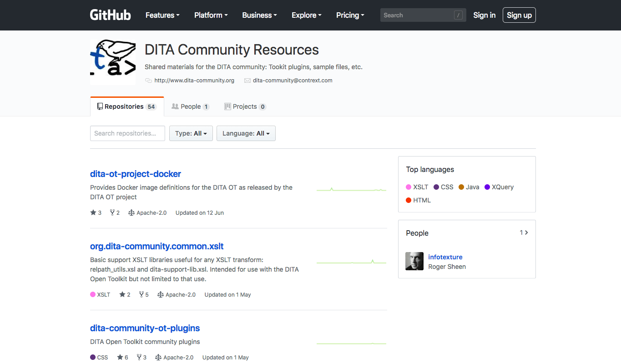
Task: Open infotexture's profile link
Action: 445,257
